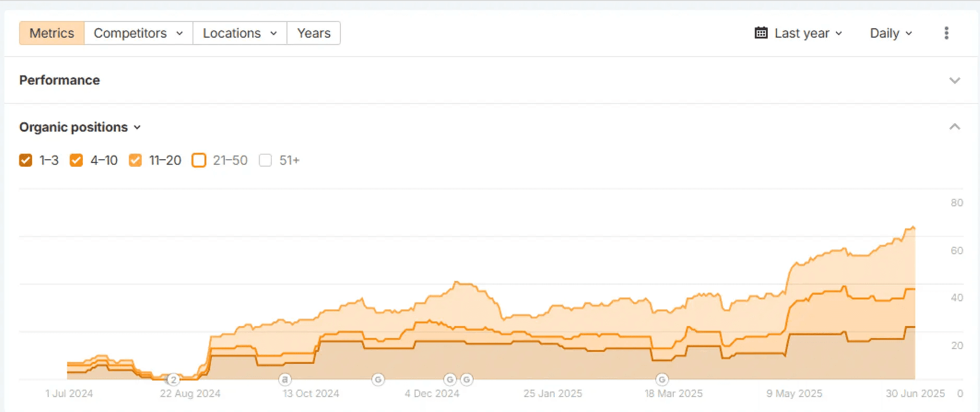The height and width of the screenshot is (412, 980).
Task: Click the leftmost Google marker near Dec 2024
Action: (x=450, y=379)
